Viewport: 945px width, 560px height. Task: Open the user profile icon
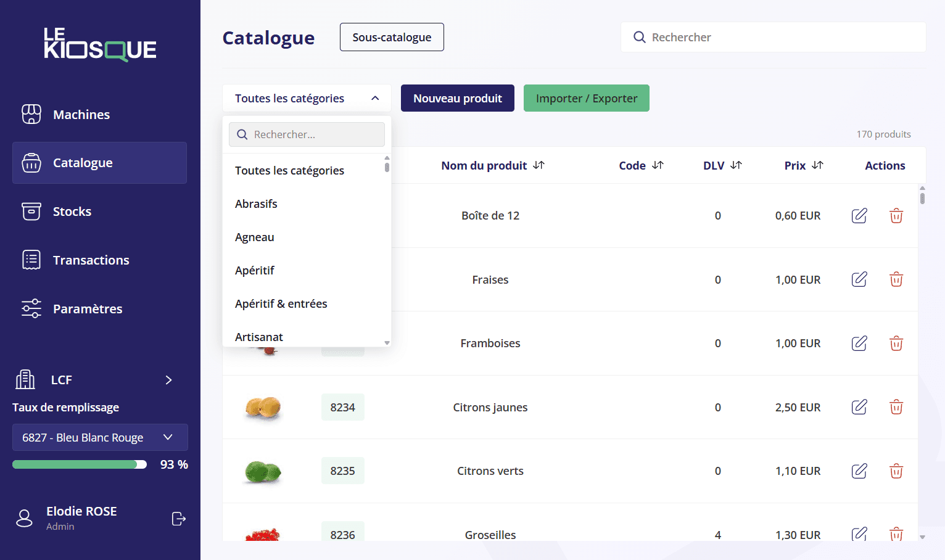pyautogui.click(x=25, y=518)
